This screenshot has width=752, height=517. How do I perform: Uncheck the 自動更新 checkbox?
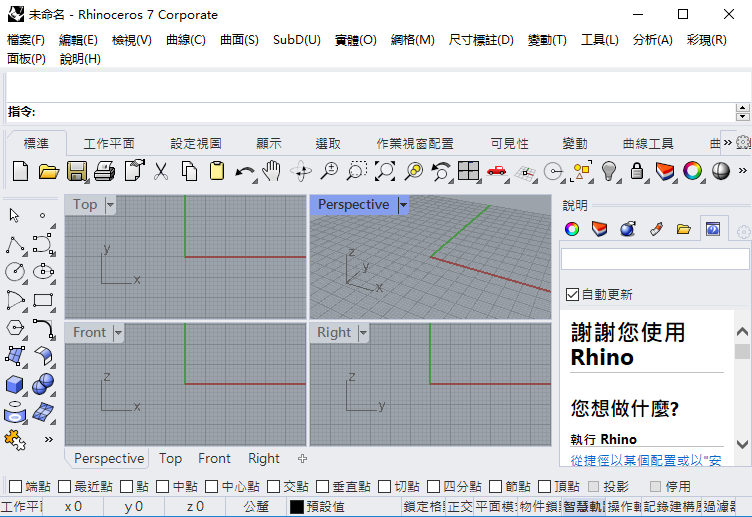pos(572,294)
